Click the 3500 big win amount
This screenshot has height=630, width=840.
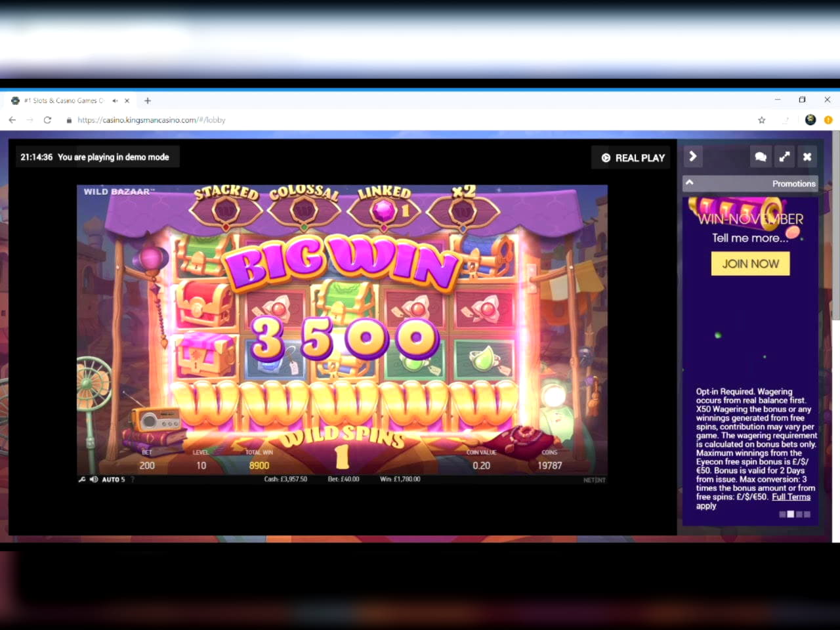pyautogui.click(x=345, y=338)
